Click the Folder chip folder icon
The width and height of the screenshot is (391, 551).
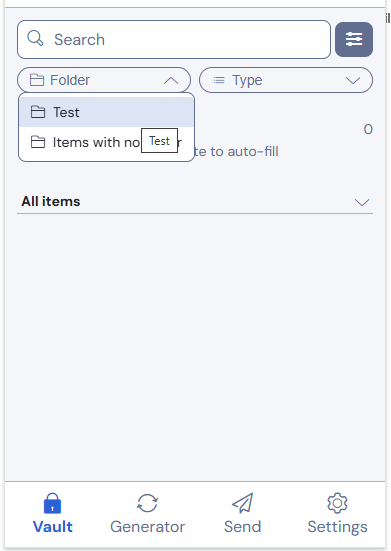pos(37,80)
